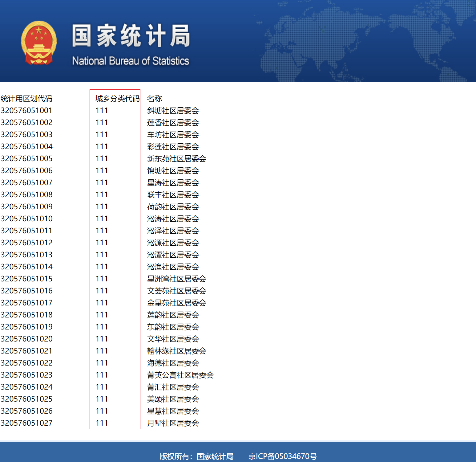Click the name 新东苑社区居委会
Image resolution: width=476 pixels, height=462 pixels.
(177, 159)
